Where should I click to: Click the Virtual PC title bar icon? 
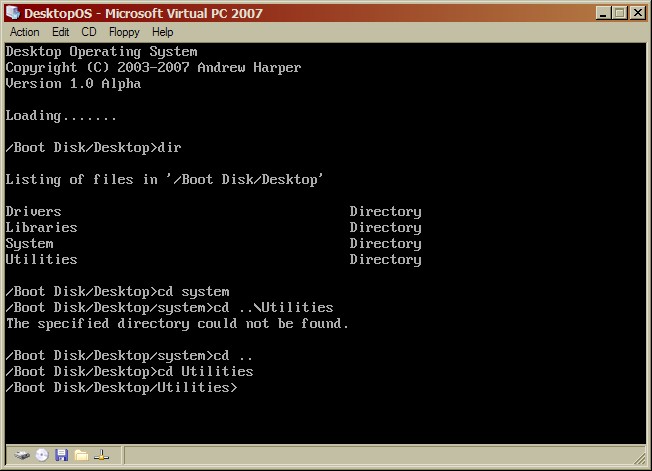pos(13,12)
